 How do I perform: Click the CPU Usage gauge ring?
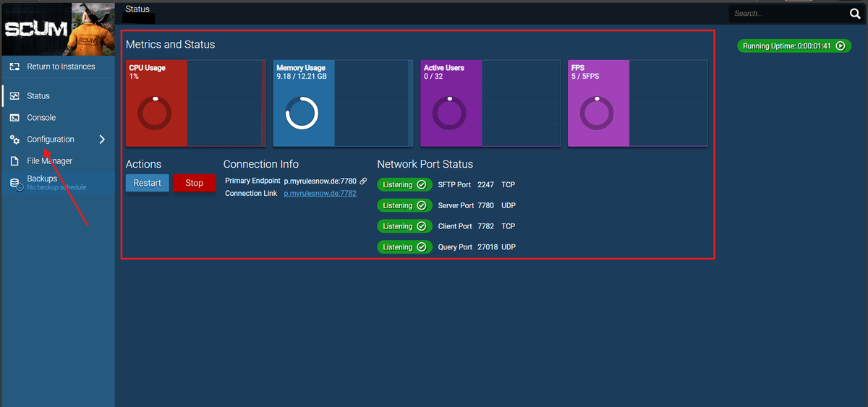tap(155, 113)
